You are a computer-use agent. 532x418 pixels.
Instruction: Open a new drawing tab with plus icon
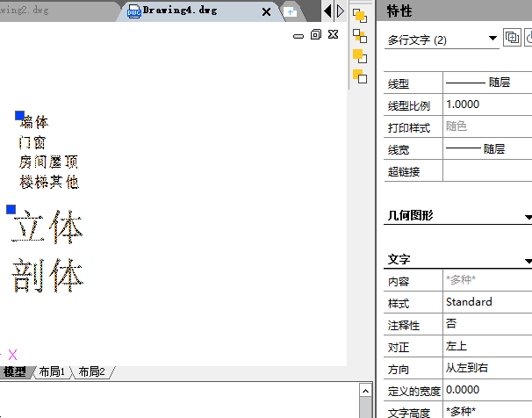click(x=290, y=11)
